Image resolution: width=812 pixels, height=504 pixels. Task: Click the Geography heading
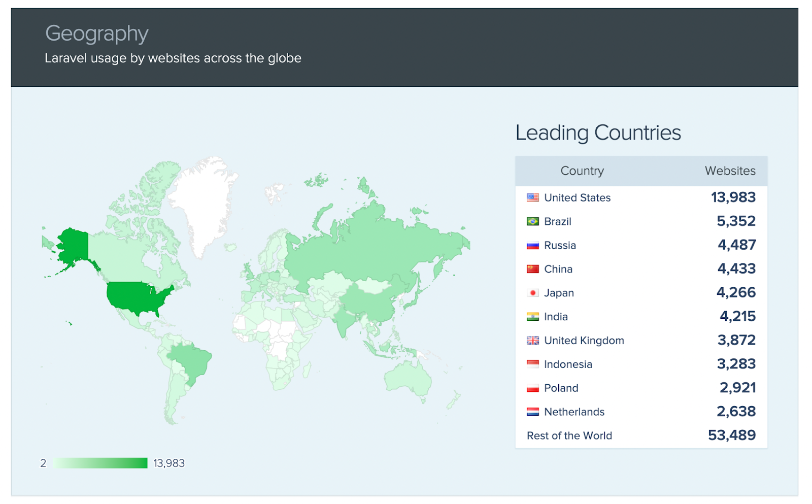(97, 33)
